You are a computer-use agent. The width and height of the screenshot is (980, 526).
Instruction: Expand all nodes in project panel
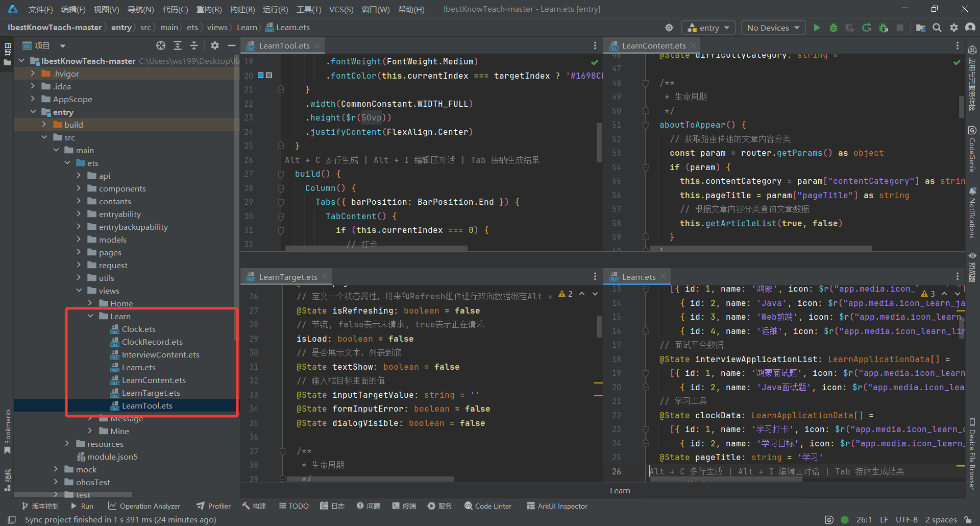pyautogui.click(x=178, y=45)
